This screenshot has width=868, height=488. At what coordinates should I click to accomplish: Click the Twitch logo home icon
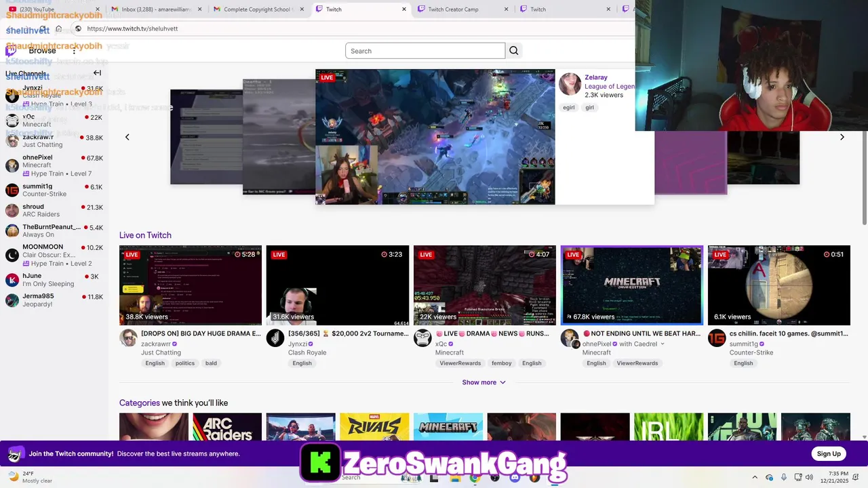click(x=11, y=51)
